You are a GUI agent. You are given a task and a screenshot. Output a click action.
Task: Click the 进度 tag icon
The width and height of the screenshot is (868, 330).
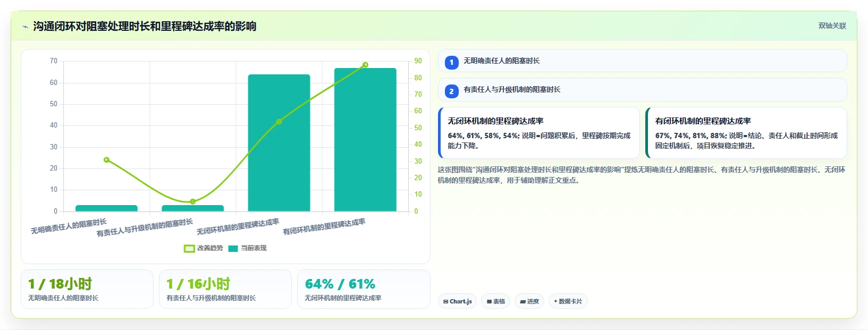(523, 301)
